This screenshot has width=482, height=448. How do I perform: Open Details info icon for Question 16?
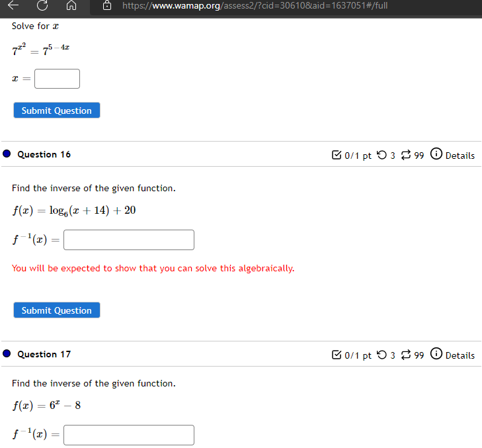[x=436, y=154]
